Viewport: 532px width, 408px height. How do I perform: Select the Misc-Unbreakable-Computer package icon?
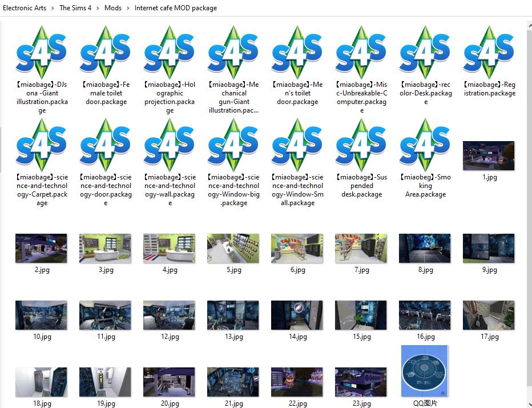pos(361,53)
